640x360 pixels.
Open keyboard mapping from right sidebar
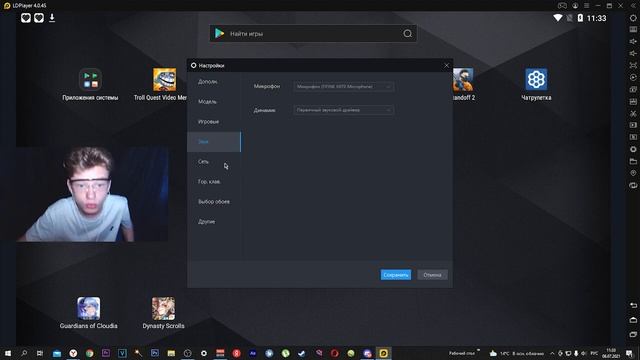pyautogui.click(x=633, y=29)
